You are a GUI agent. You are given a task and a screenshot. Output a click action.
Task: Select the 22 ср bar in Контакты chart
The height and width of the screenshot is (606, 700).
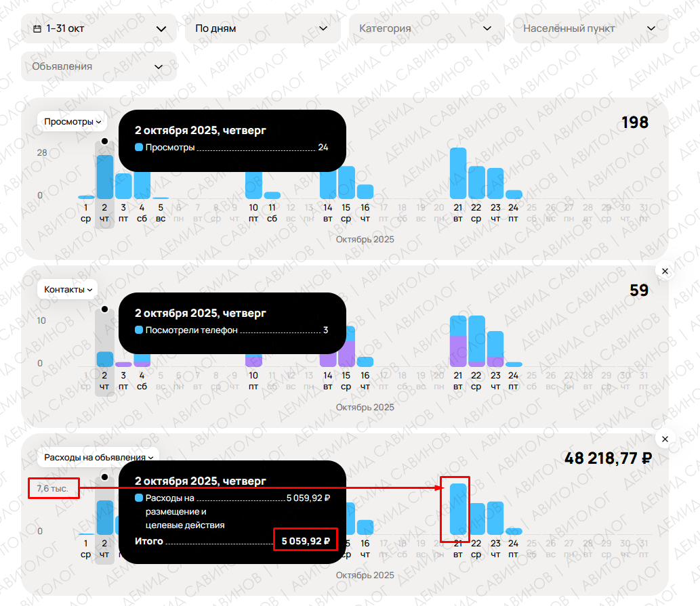(476, 341)
